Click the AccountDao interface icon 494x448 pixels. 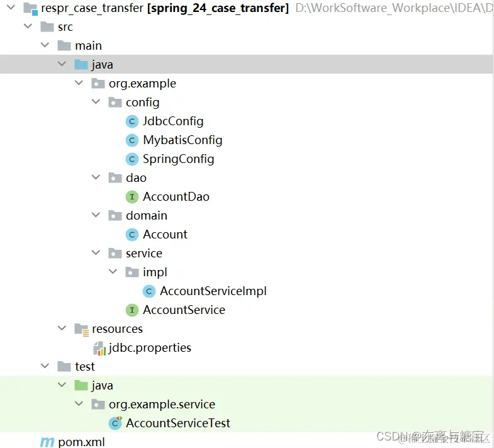pos(132,197)
